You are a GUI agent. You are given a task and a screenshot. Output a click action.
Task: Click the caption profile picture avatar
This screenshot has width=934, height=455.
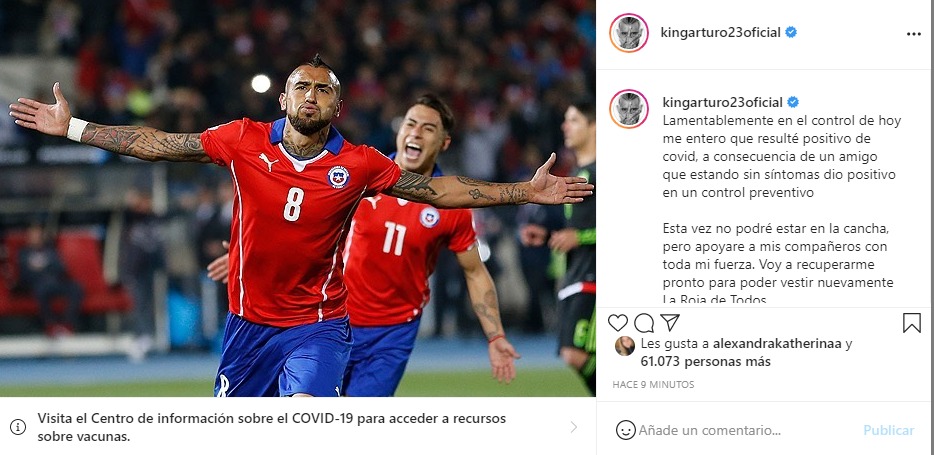628,109
